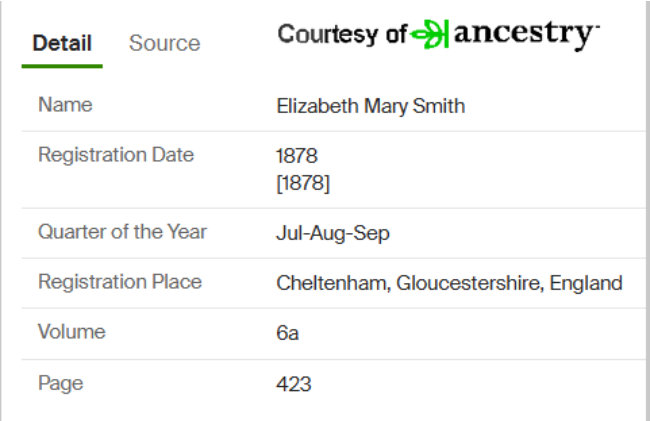The width and height of the screenshot is (650, 421).
Task: Click the Name field label
Action: tap(65, 104)
